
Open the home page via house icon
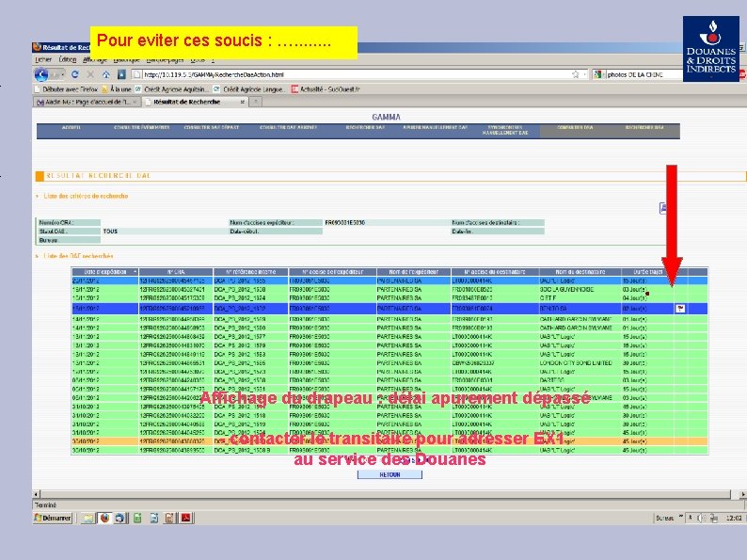[105, 74]
